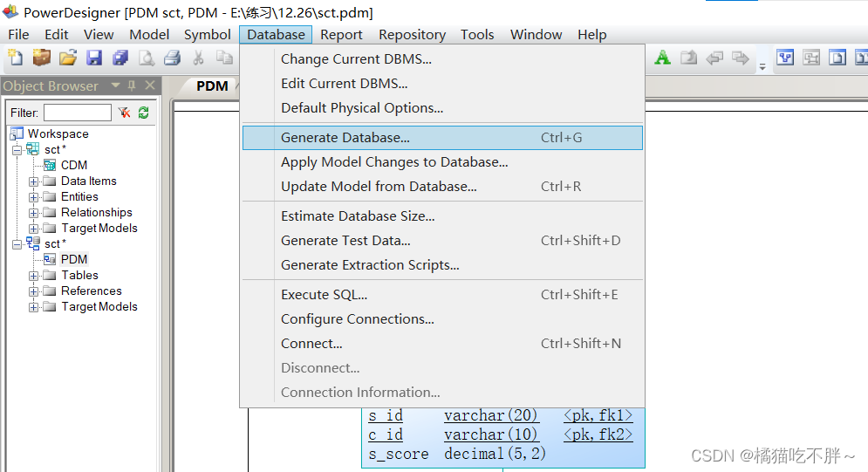Pin the Object Browser panel
The image size is (868, 472).
[x=133, y=86]
